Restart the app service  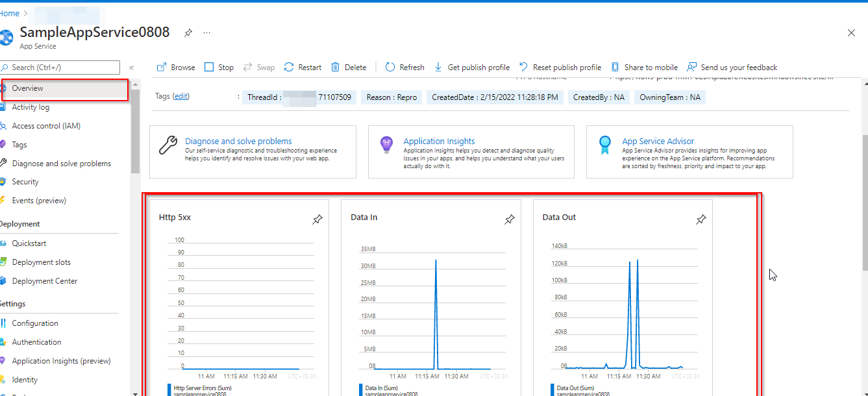pyautogui.click(x=303, y=68)
